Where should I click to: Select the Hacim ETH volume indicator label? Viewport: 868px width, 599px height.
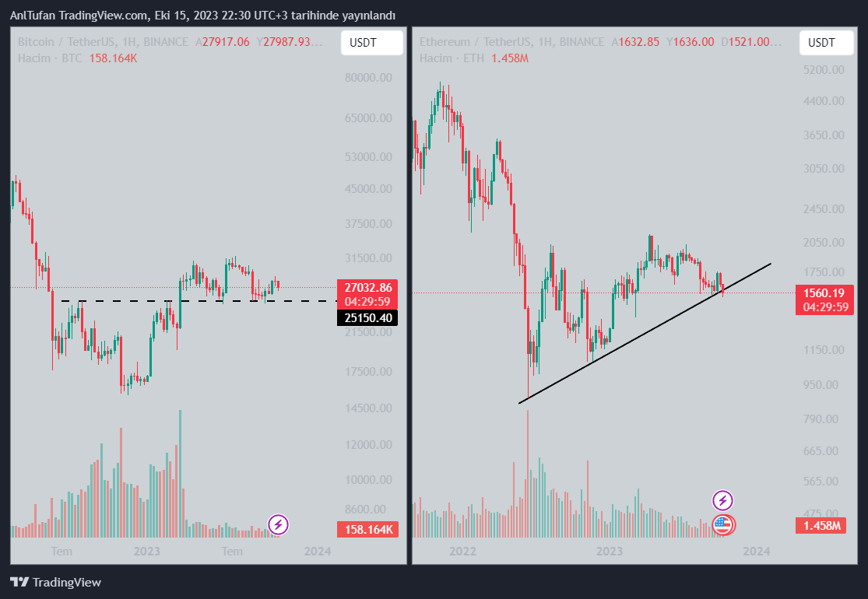point(452,58)
